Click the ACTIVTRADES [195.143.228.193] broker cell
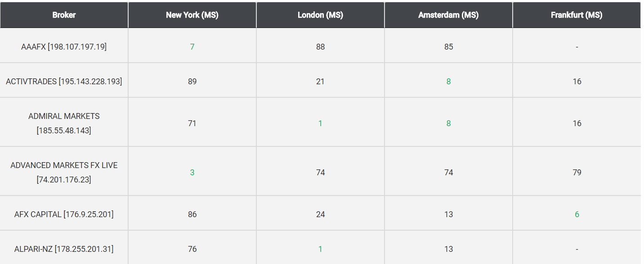This screenshot has width=644, height=264. tap(64, 81)
